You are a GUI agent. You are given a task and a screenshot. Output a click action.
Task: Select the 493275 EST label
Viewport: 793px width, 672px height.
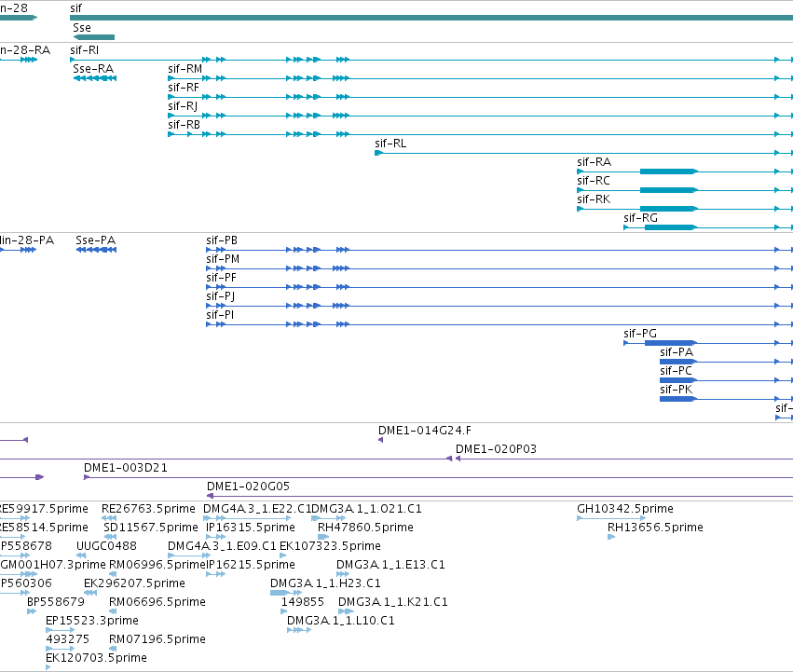pos(68,640)
